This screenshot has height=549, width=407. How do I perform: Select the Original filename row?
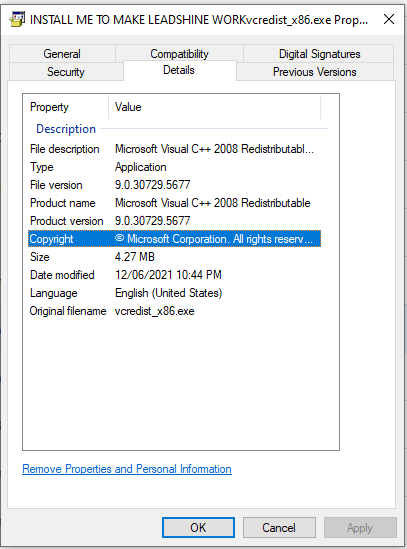click(x=174, y=311)
